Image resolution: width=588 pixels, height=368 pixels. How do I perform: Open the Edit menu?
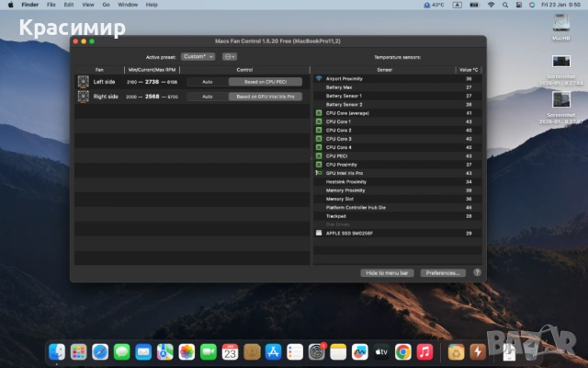pyautogui.click(x=69, y=5)
